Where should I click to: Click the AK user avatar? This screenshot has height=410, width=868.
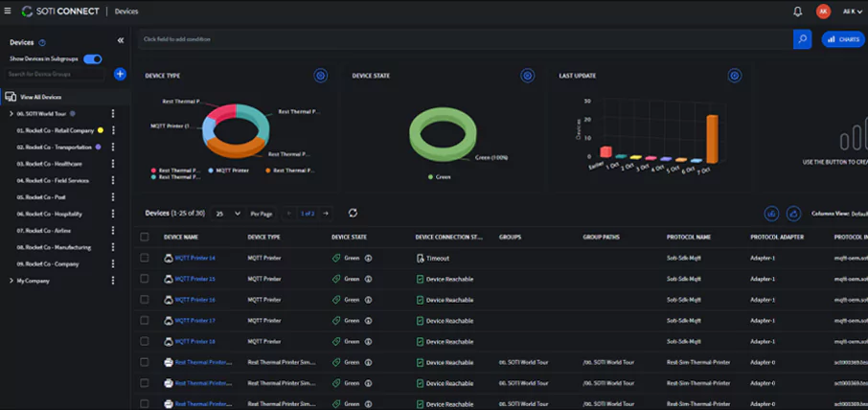point(823,11)
